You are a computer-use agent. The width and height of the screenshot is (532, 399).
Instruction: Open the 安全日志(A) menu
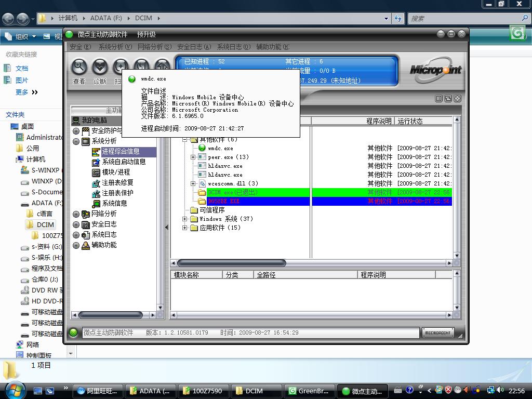tap(194, 47)
